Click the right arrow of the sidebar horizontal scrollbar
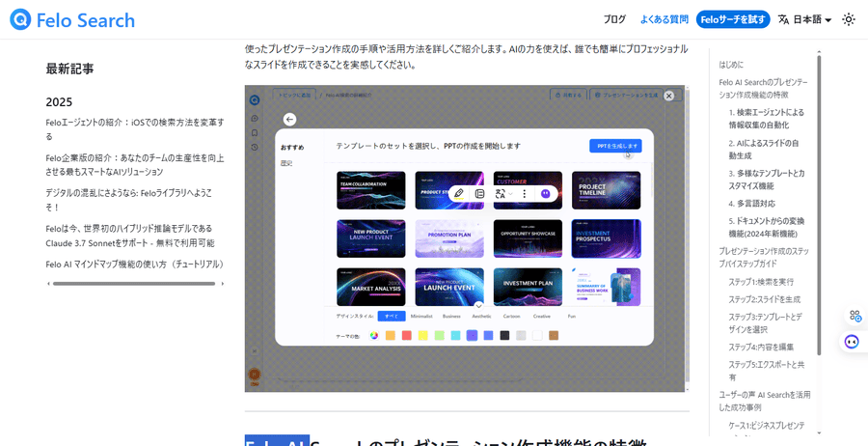 [x=223, y=284]
